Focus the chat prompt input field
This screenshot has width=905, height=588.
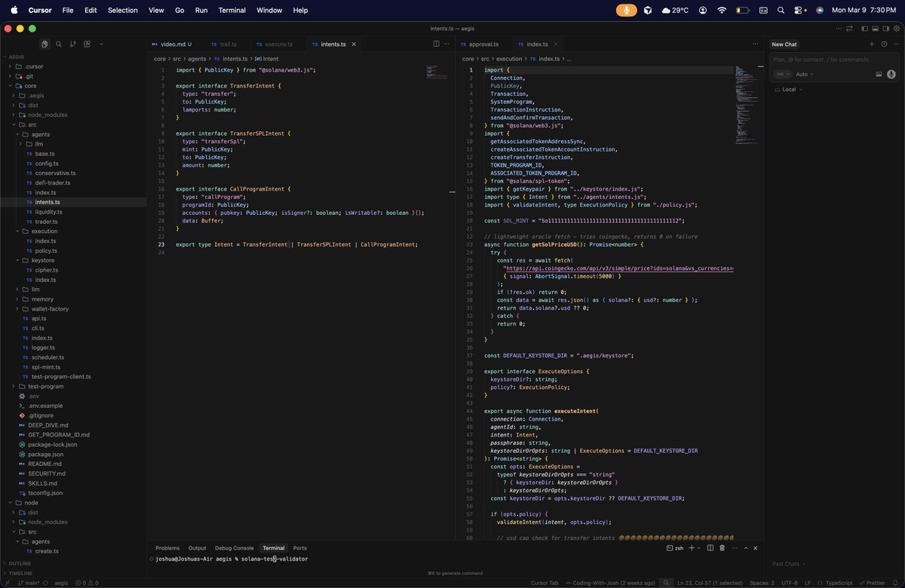point(834,60)
